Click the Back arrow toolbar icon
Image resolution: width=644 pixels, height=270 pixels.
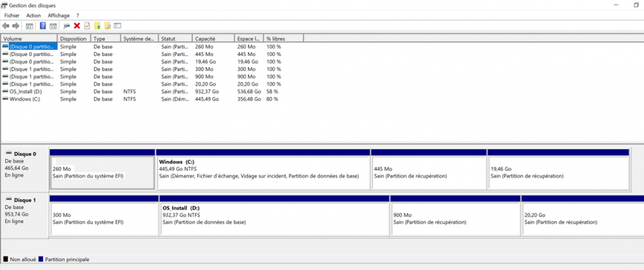point(6,26)
